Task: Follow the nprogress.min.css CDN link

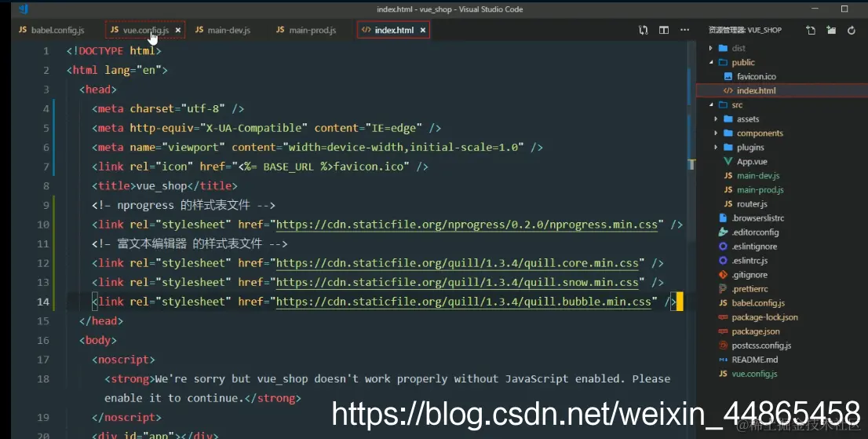Action: [467, 224]
